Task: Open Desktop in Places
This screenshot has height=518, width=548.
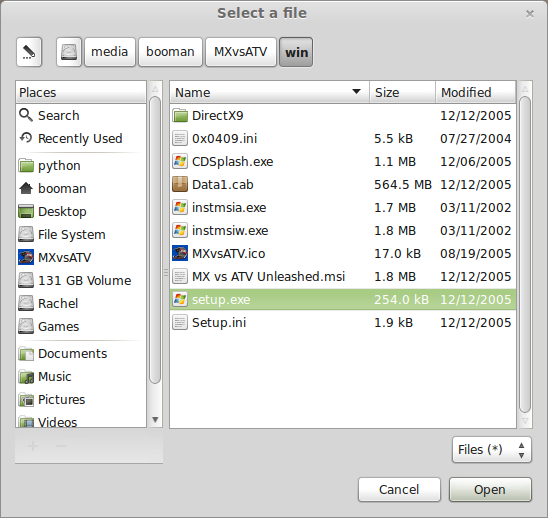Action: click(x=81, y=211)
